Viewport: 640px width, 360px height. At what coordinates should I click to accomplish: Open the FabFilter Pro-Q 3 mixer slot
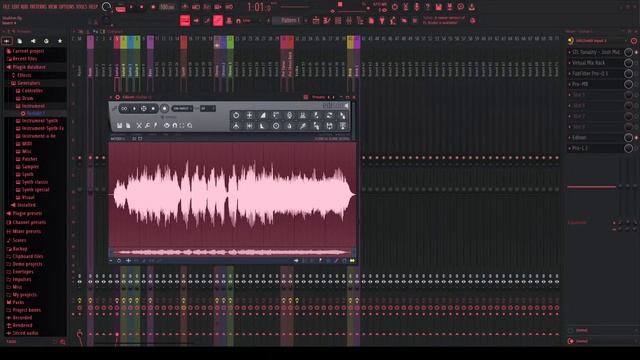[x=596, y=73]
